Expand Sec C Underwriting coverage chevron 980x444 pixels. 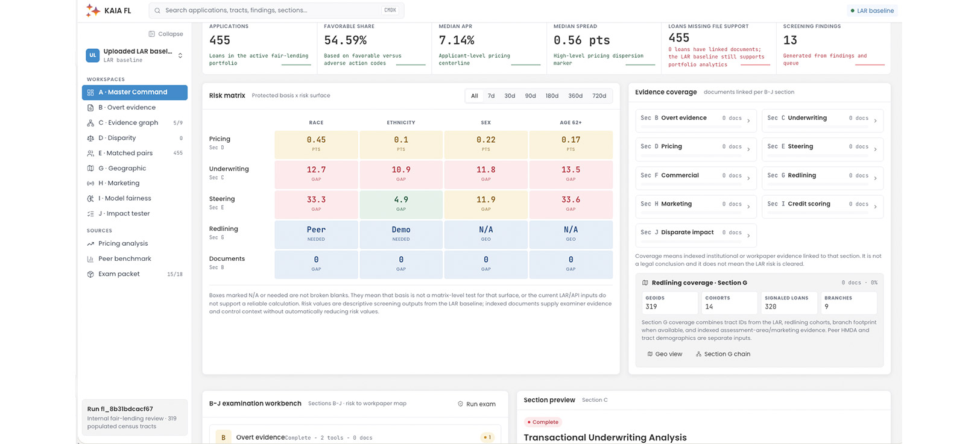[x=875, y=120]
